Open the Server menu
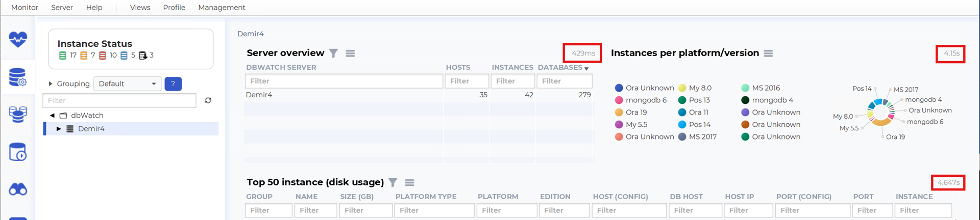The width and height of the screenshot is (980, 220). coord(62,8)
